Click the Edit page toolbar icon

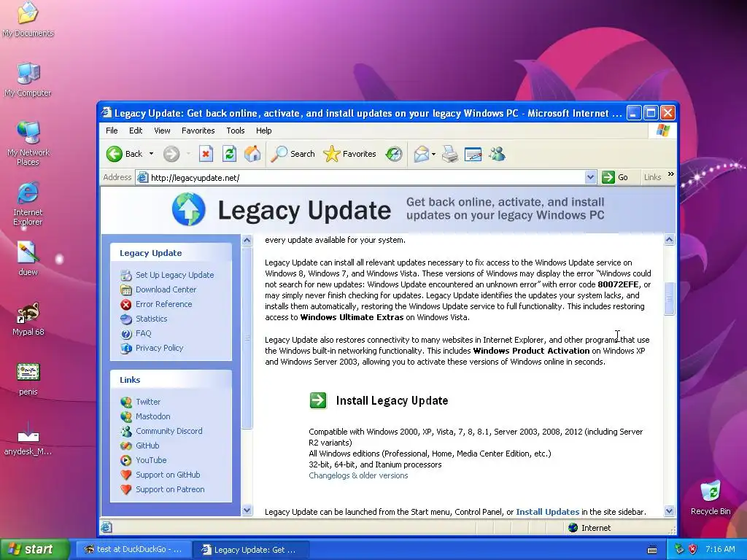pyautogui.click(x=473, y=154)
